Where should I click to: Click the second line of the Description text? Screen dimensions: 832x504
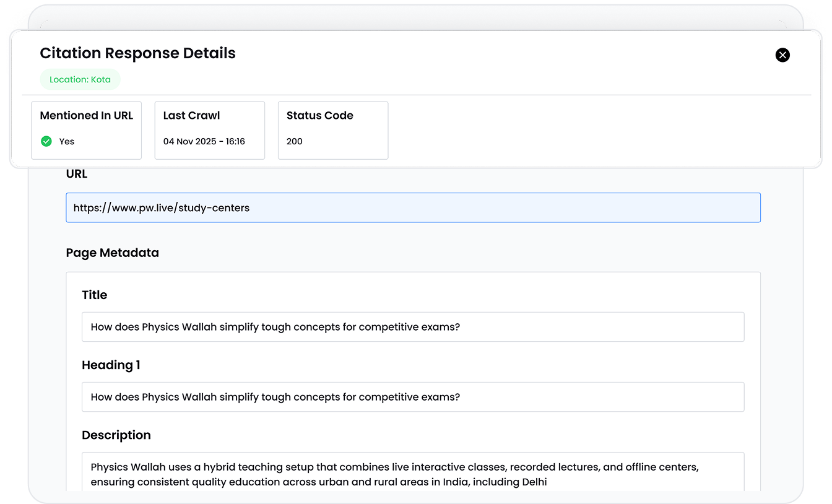coord(319,482)
